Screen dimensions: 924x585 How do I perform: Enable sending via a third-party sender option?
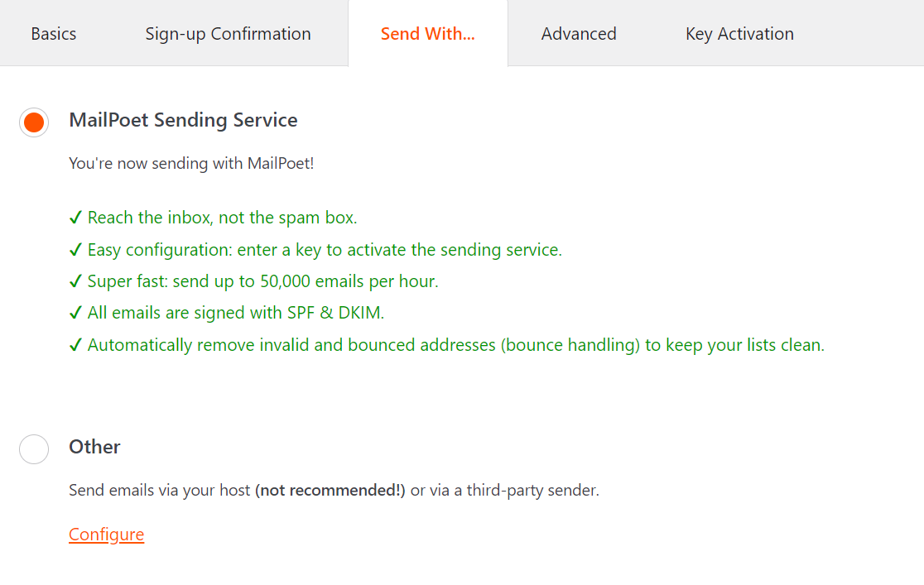coord(33,449)
